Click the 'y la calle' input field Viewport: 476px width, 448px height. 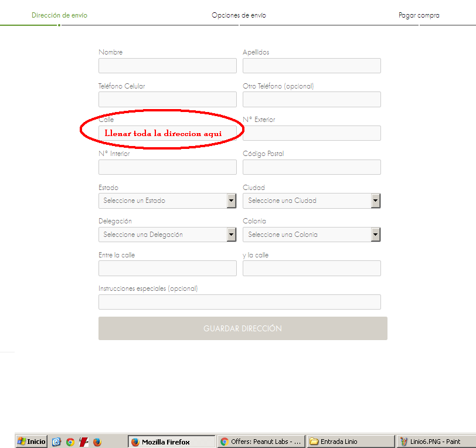(311, 268)
